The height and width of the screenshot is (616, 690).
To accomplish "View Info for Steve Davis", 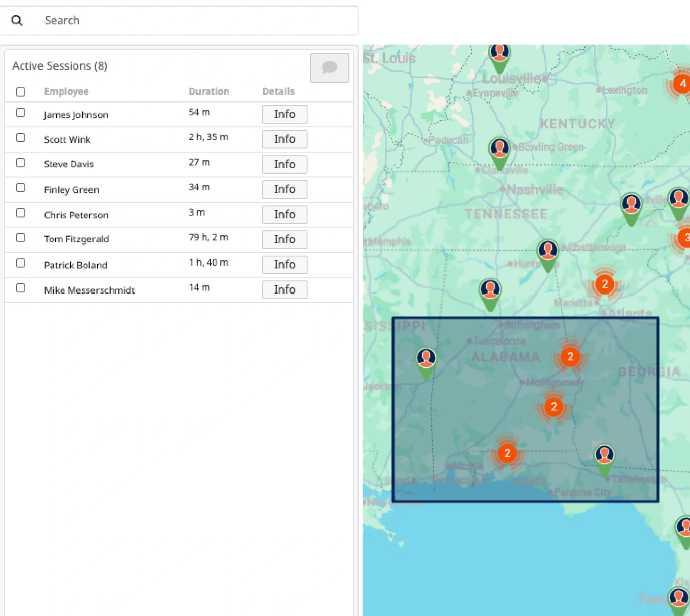I will 285,165.
